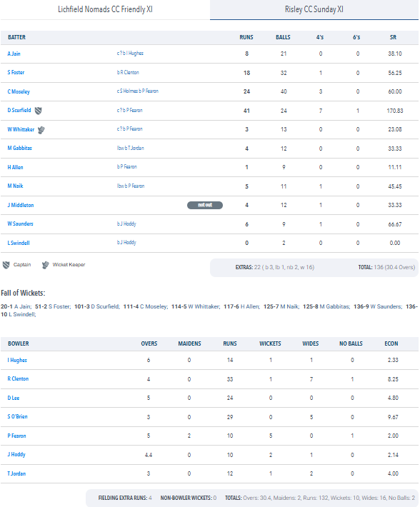Click bowler I Hughes link

coord(17,360)
